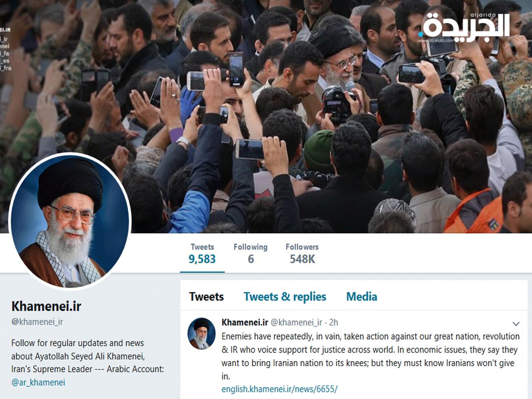Click the @khamenei_ir handle under profile name
This screenshot has width=532, height=399.
coord(37,322)
